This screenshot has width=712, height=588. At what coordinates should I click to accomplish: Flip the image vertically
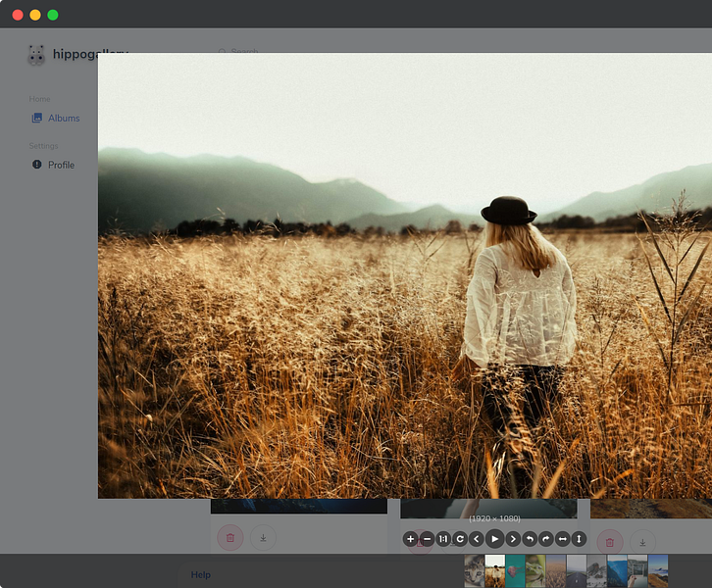click(579, 539)
